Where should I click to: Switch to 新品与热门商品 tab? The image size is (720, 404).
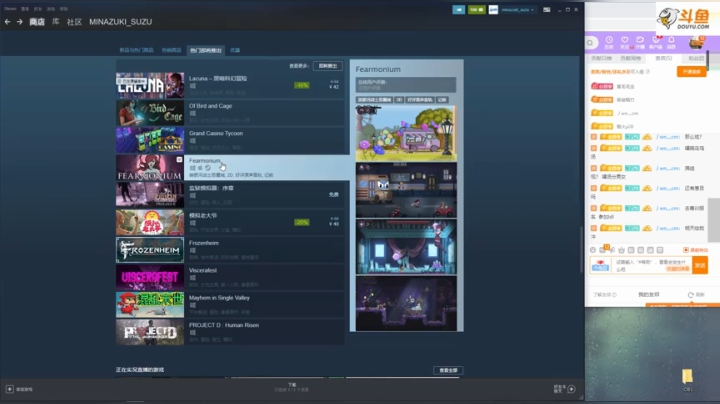point(136,50)
